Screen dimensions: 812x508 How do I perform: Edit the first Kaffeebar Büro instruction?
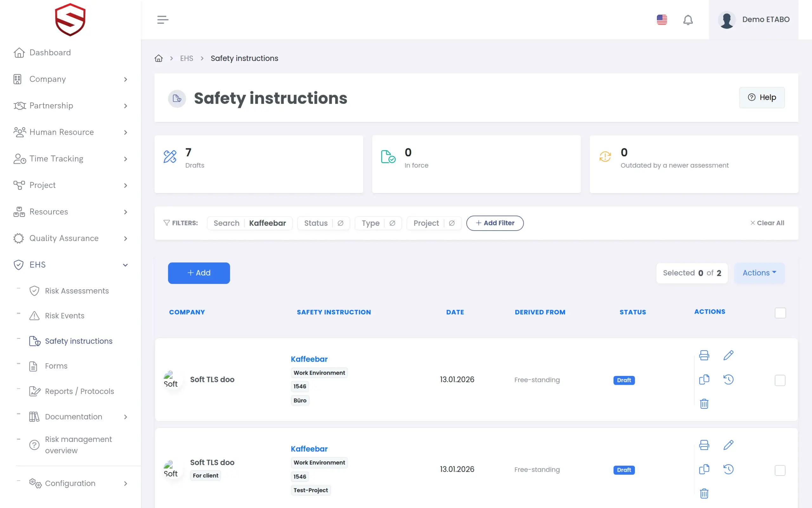pyautogui.click(x=728, y=355)
